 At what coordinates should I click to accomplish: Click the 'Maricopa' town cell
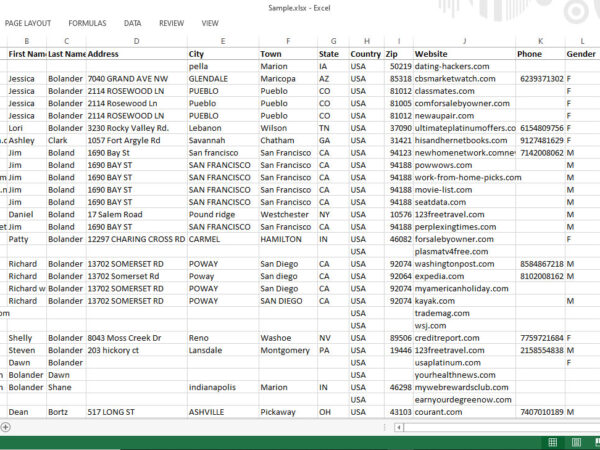point(288,79)
